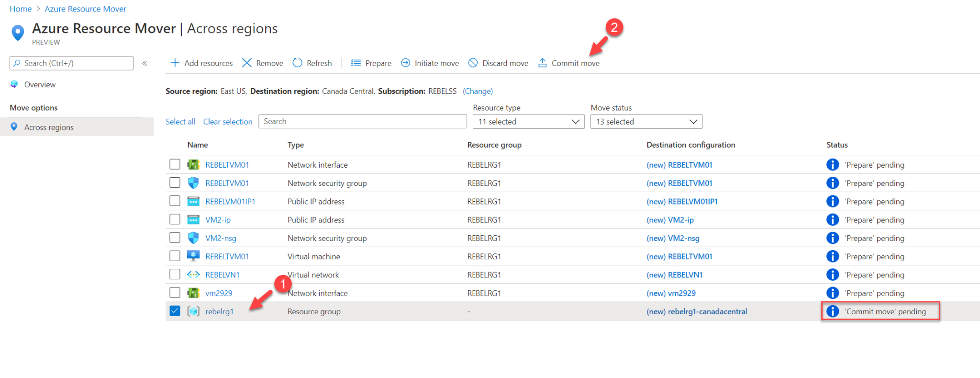Collapse the left navigation pane
Image resolution: width=980 pixels, height=378 pixels.
(x=145, y=63)
